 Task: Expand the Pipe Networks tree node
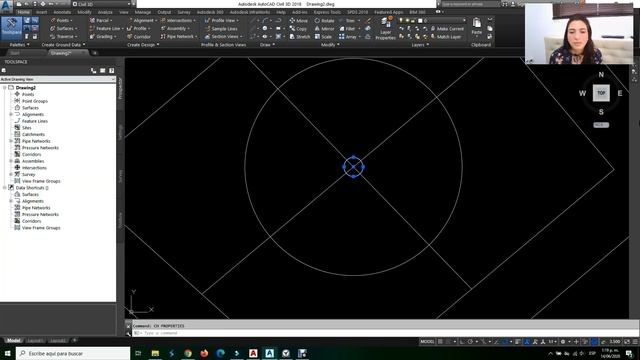point(11,141)
